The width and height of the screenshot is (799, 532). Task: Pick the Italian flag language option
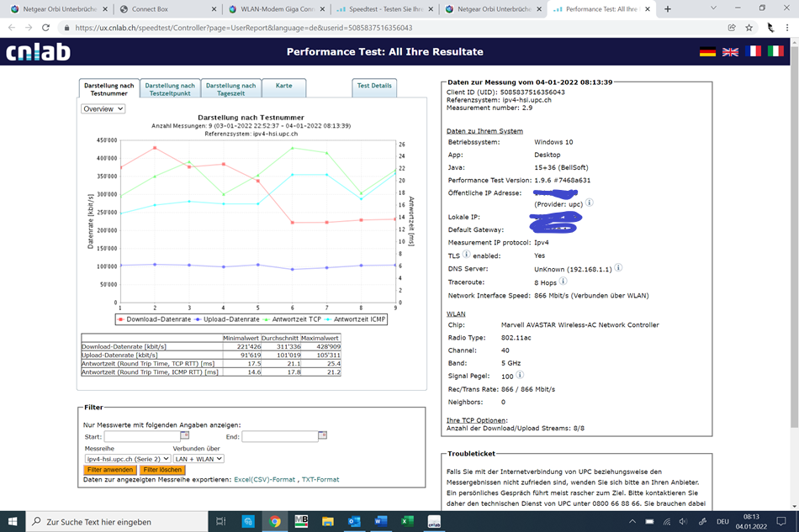(775, 52)
